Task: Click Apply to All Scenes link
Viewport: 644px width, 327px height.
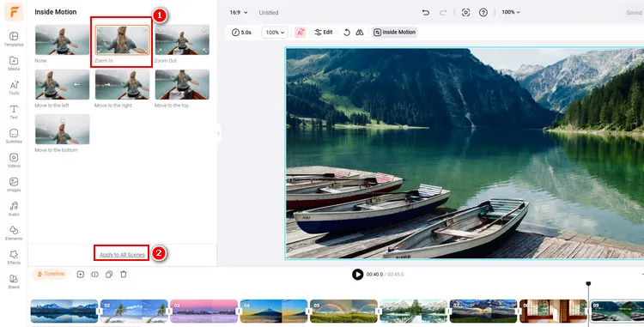Action: (x=122, y=254)
